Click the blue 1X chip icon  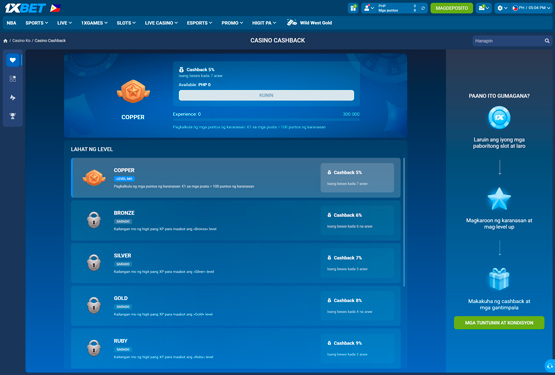(499, 118)
